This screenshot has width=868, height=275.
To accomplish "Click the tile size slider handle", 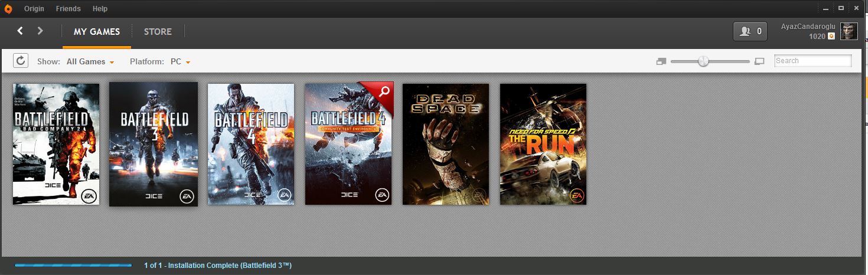I will pos(703,61).
